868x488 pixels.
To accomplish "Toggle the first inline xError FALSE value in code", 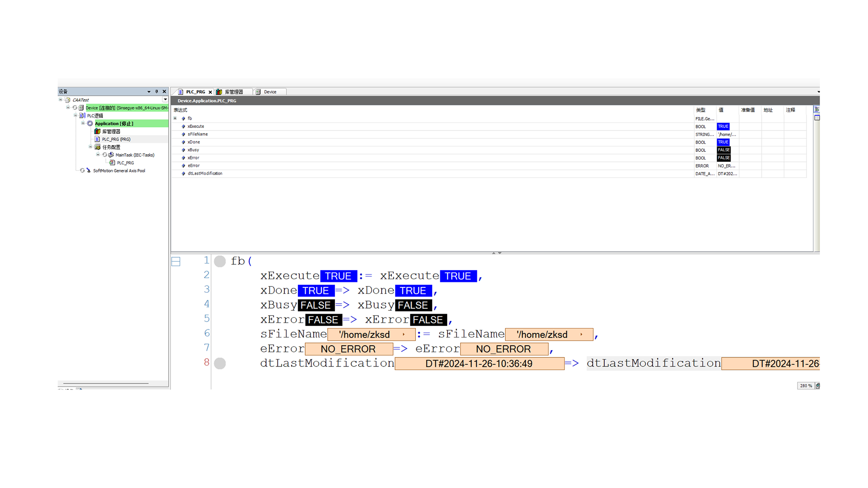I will tap(323, 320).
